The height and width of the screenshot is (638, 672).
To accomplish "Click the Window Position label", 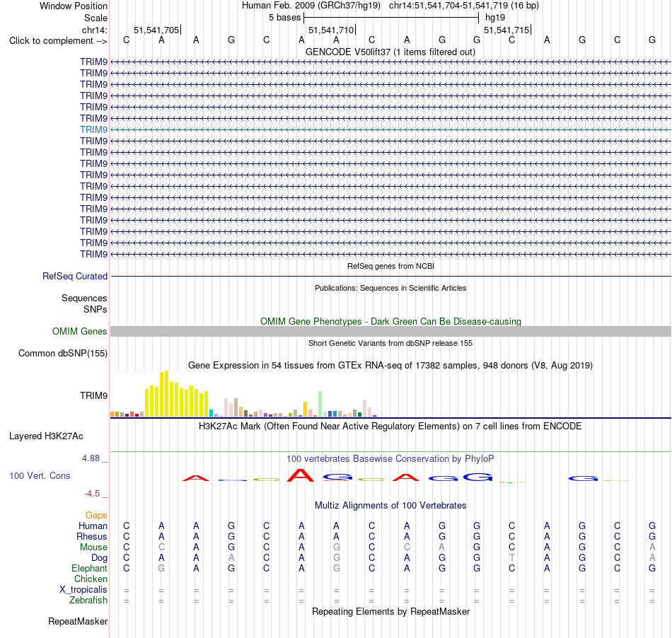I will (x=74, y=6).
